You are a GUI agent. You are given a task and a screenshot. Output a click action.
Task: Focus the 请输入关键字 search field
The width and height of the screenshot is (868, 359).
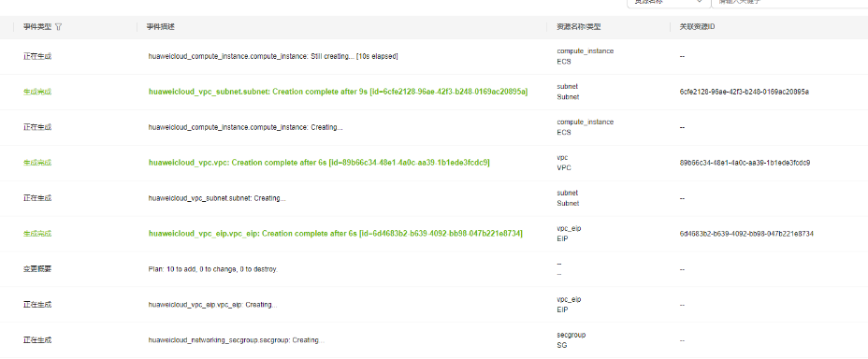pyautogui.click(x=789, y=2)
